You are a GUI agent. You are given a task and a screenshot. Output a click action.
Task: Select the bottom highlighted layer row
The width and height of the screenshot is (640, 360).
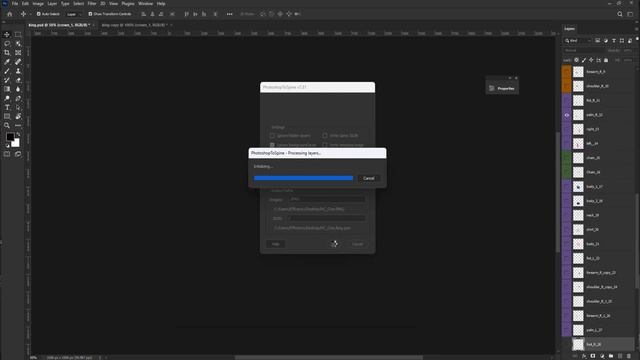[x=598, y=344]
